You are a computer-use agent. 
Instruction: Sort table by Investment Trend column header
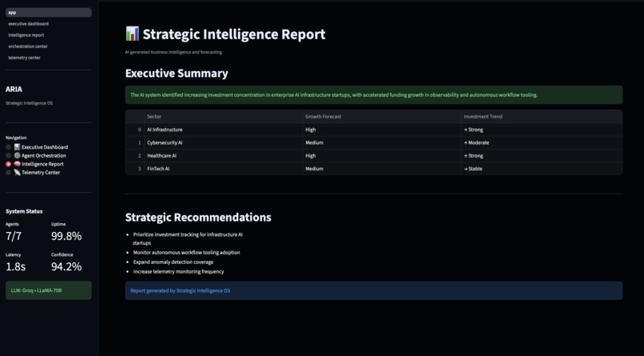tap(542, 117)
